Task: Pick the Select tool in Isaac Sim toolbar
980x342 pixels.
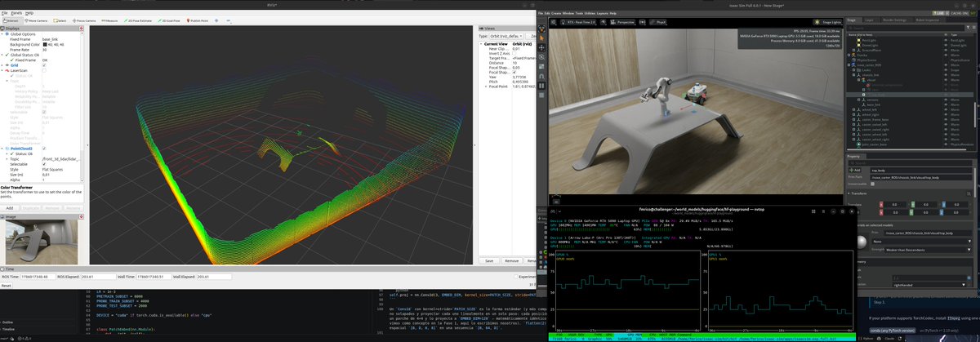Action: click(542, 38)
